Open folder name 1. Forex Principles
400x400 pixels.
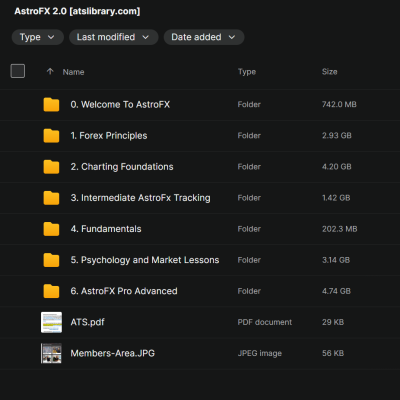pos(109,136)
